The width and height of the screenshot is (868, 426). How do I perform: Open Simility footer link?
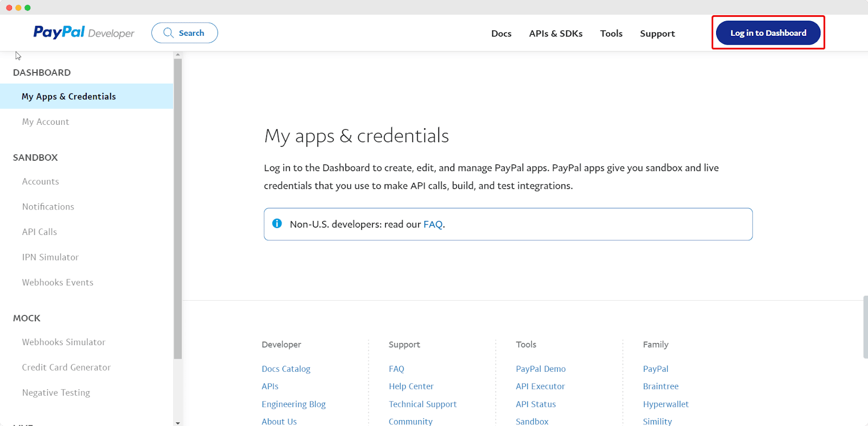pyautogui.click(x=658, y=421)
